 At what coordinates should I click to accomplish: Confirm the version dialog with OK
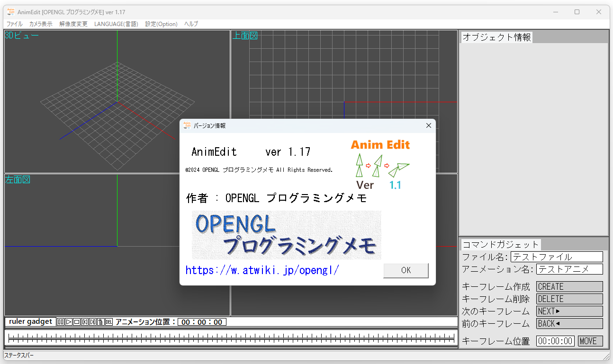pos(406,270)
